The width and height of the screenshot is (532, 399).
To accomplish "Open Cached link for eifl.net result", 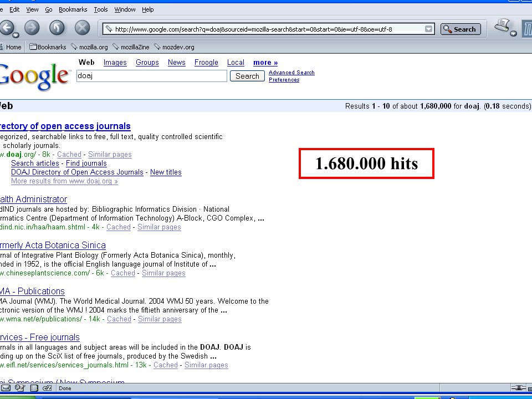I will 166,365.
